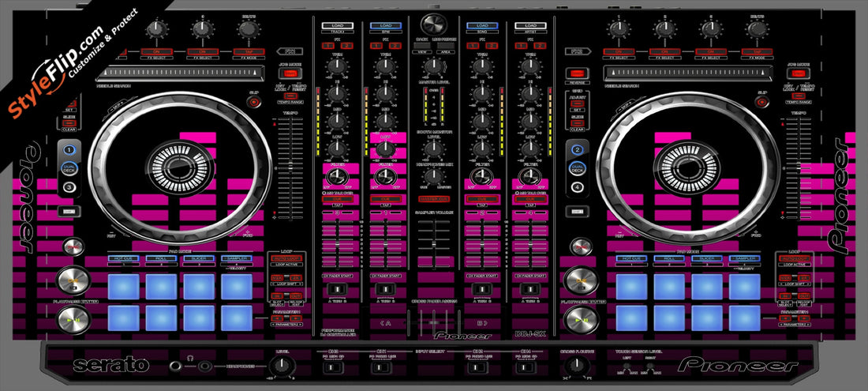
Task: Click the rotary browse knob at mixer top
Action: pos(433,24)
